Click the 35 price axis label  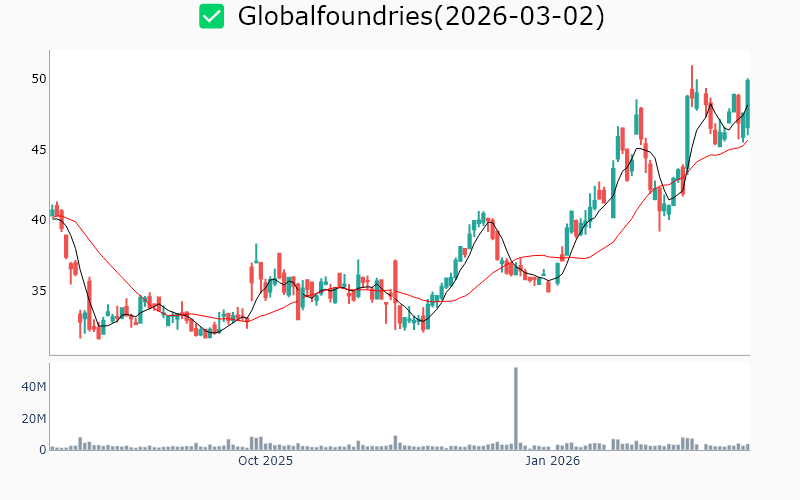pos(39,291)
